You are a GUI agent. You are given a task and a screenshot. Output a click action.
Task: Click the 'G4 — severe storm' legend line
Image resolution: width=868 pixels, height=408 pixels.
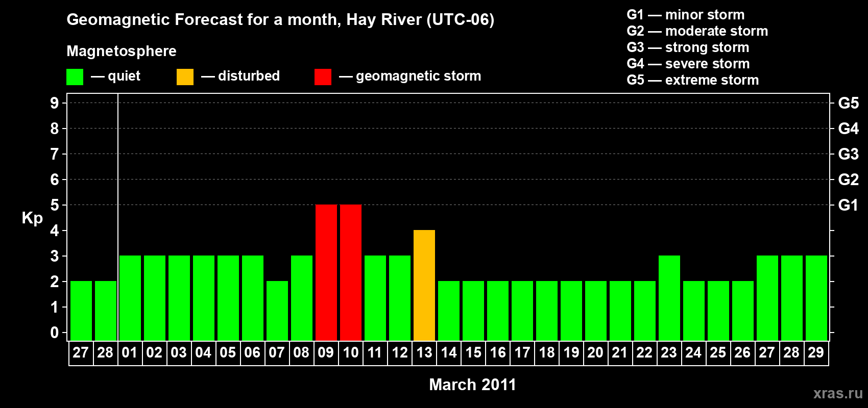click(688, 64)
